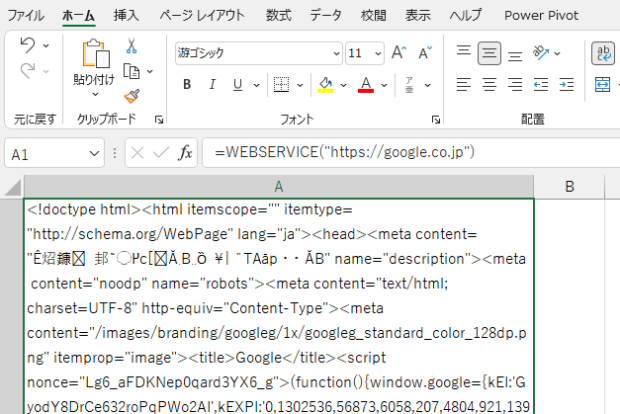Screen dimensions: 620x414
Task: Open the ページ レイアウト tab
Action: pos(202,16)
